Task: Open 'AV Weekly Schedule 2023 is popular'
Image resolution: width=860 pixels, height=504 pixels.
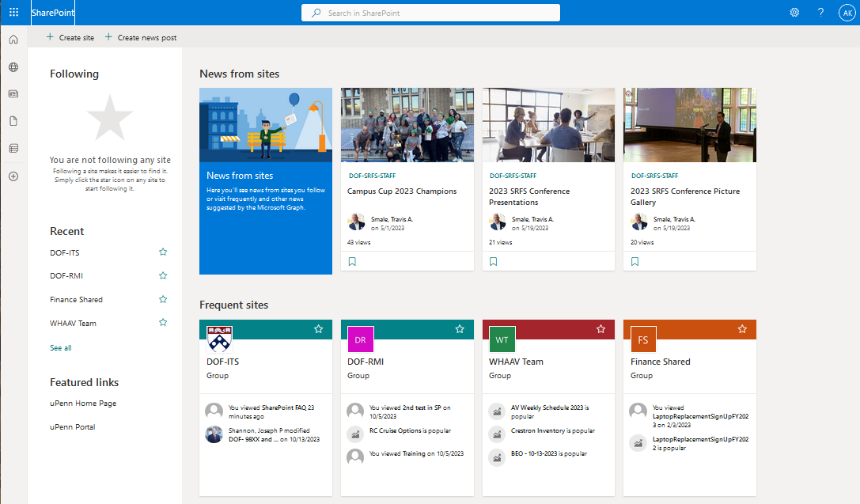Action: [x=550, y=412]
